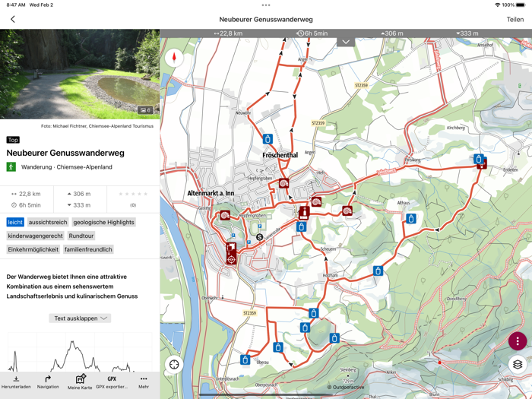Open the magenta three-dot menu

[518, 341]
